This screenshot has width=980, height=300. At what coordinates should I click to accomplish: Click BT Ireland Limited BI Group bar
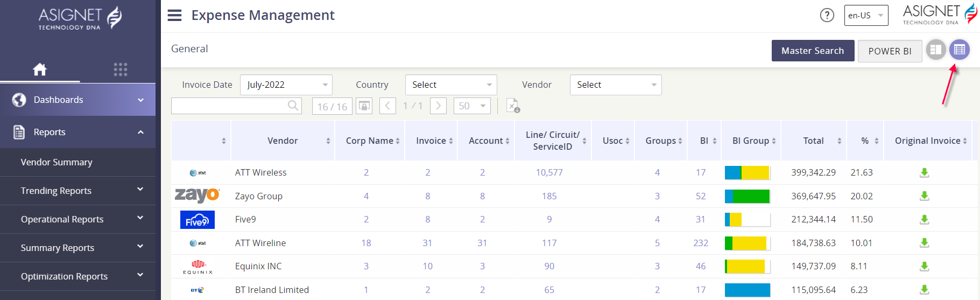coord(748,290)
